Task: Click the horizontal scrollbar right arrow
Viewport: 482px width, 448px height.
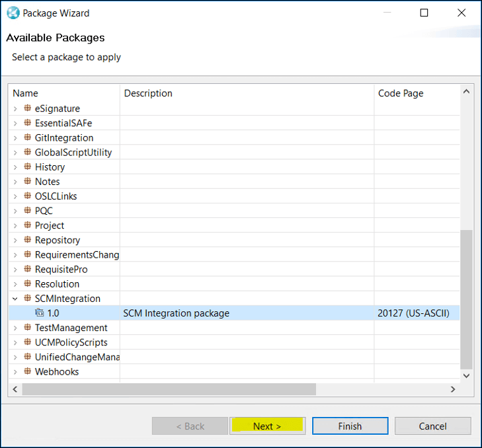Action: pyautogui.click(x=453, y=389)
